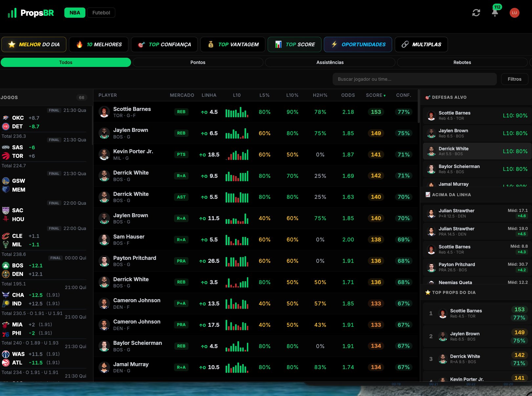Open the Filtros panel

pyautogui.click(x=514, y=79)
